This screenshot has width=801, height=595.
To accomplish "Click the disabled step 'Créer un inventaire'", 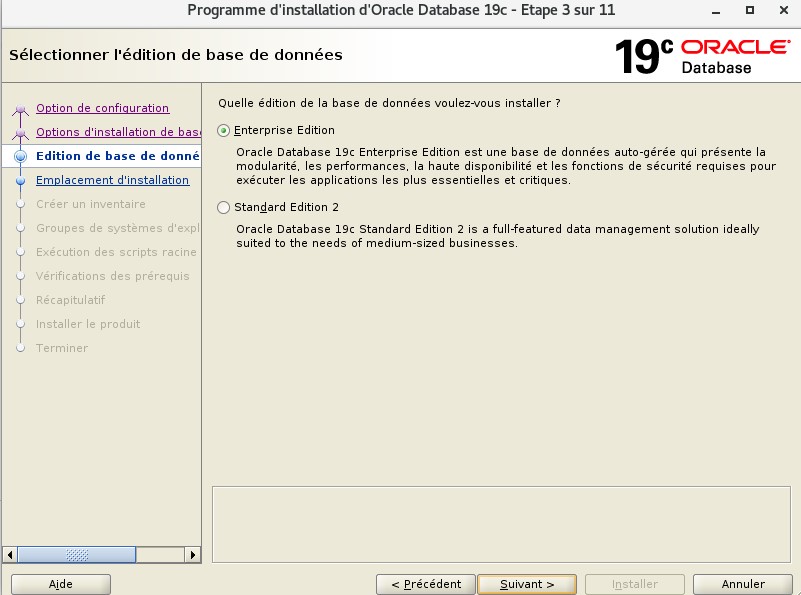I will click(x=90, y=204).
